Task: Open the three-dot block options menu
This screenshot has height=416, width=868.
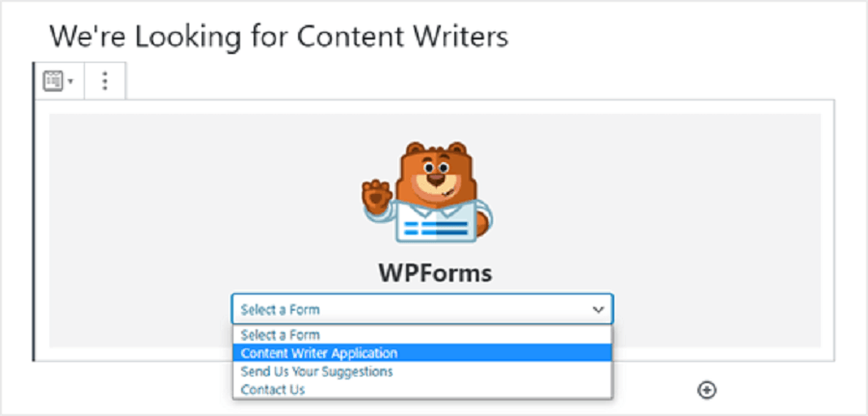Action: click(104, 81)
